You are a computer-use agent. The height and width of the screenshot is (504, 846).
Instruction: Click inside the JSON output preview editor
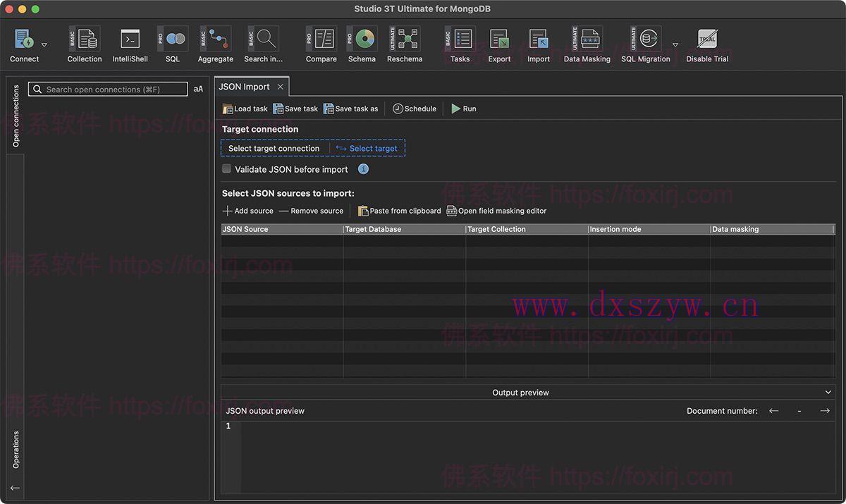pos(537,457)
